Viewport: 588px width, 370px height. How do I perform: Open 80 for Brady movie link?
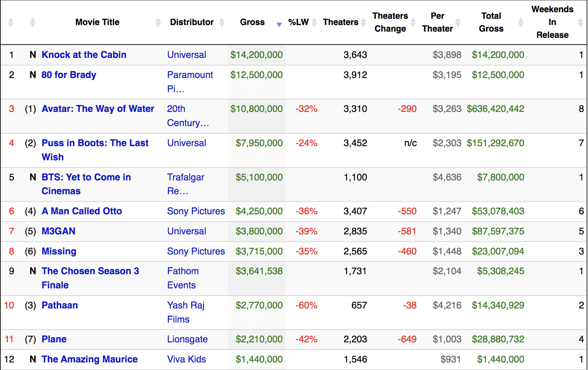click(x=69, y=75)
